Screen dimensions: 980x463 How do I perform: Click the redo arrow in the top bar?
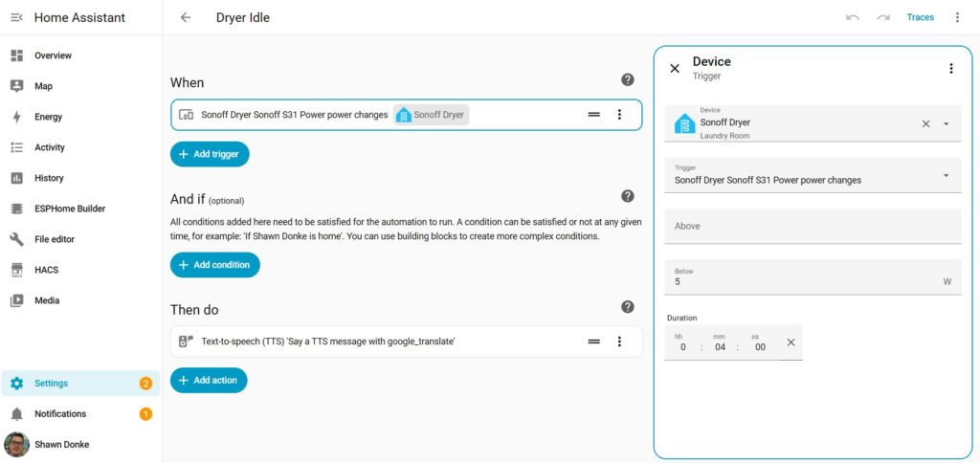883,17
